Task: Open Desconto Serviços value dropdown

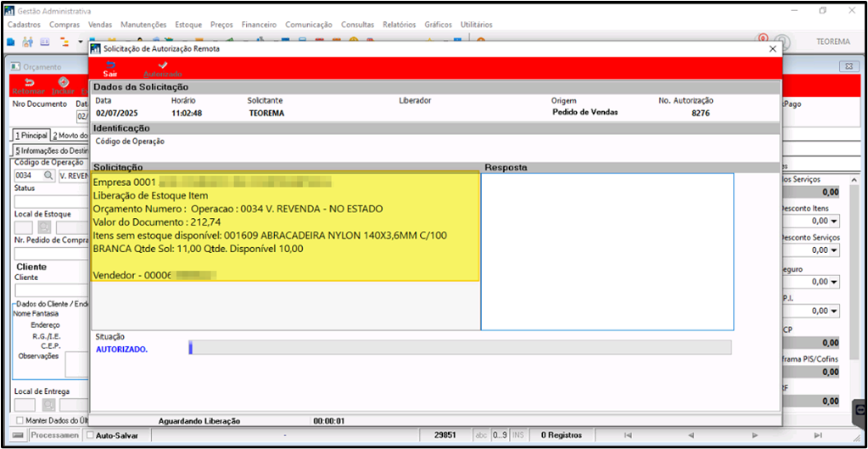Action: point(836,250)
